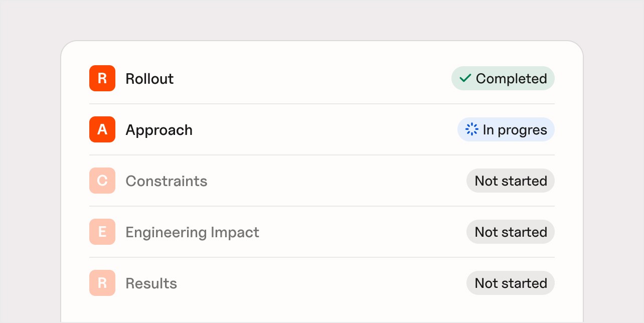Click the orange R icon beside Rollout
Screen dimensions: 644x323
102,78
